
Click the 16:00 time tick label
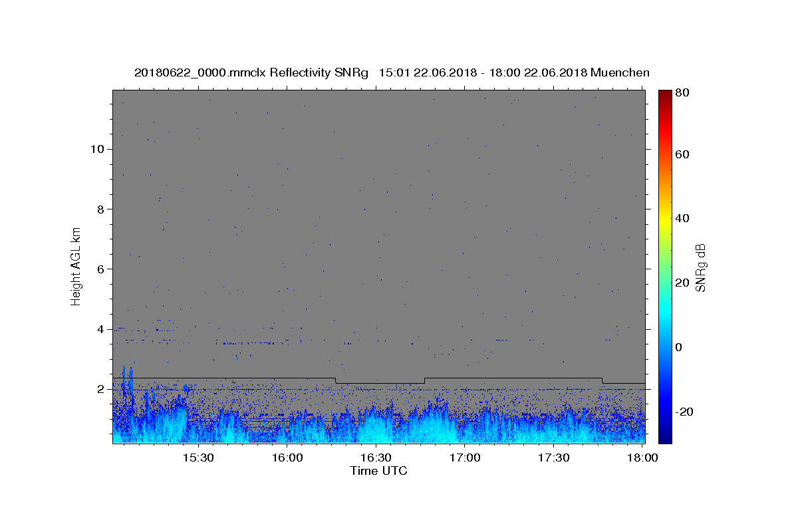287,458
